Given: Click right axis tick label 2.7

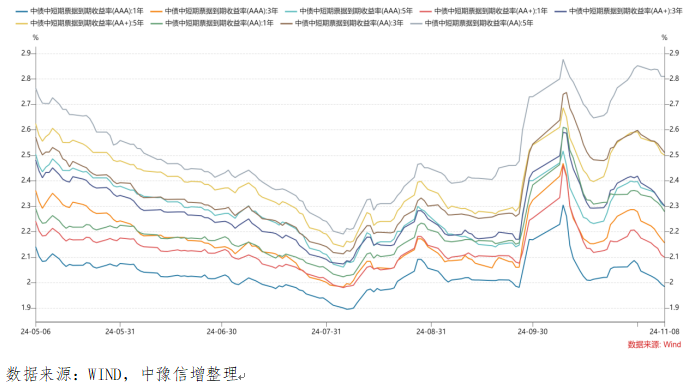Looking at the screenshot, I should (674, 104).
